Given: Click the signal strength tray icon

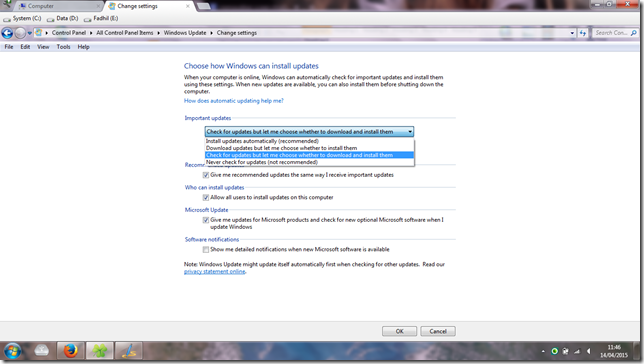Looking at the screenshot, I should 577,351.
